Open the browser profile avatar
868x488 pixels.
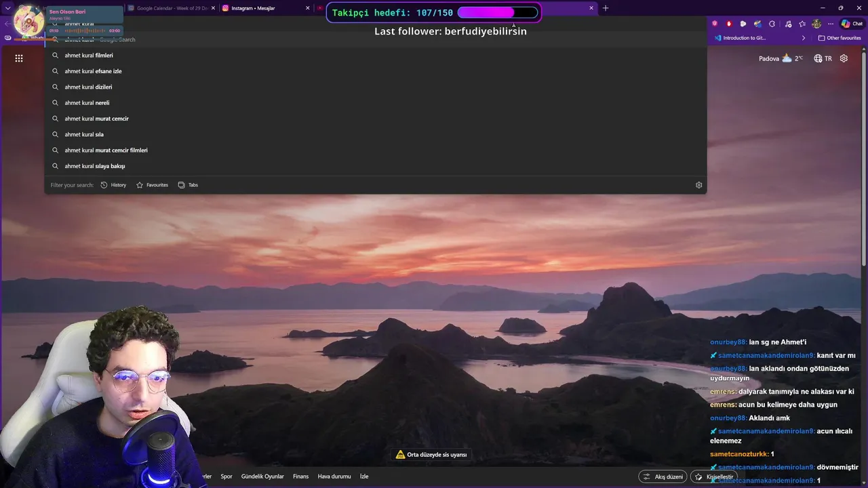point(816,24)
